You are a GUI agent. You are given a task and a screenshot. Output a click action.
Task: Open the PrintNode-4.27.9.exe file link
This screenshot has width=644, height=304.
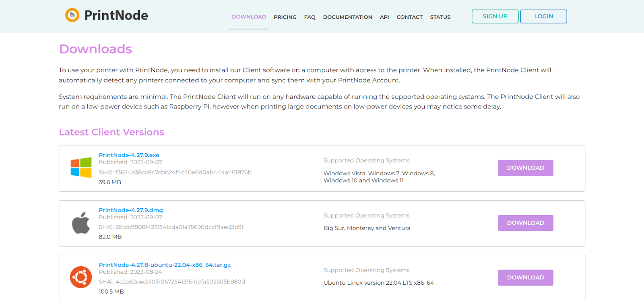129,155
